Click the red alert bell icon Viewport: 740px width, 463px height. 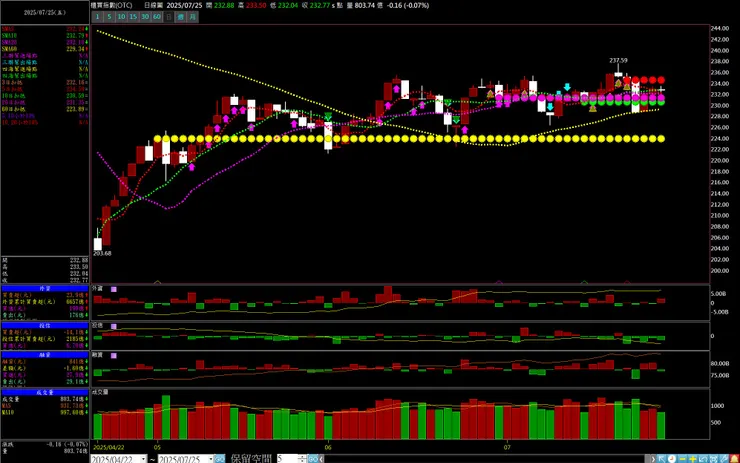(x=734, y=459)
